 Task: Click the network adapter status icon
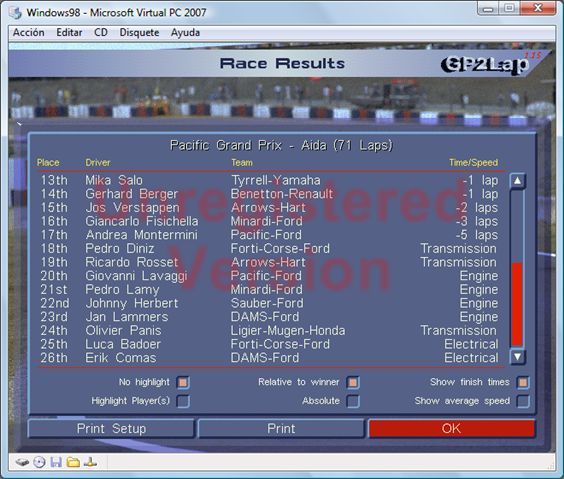pyautogui.click(x=90, y=462)
